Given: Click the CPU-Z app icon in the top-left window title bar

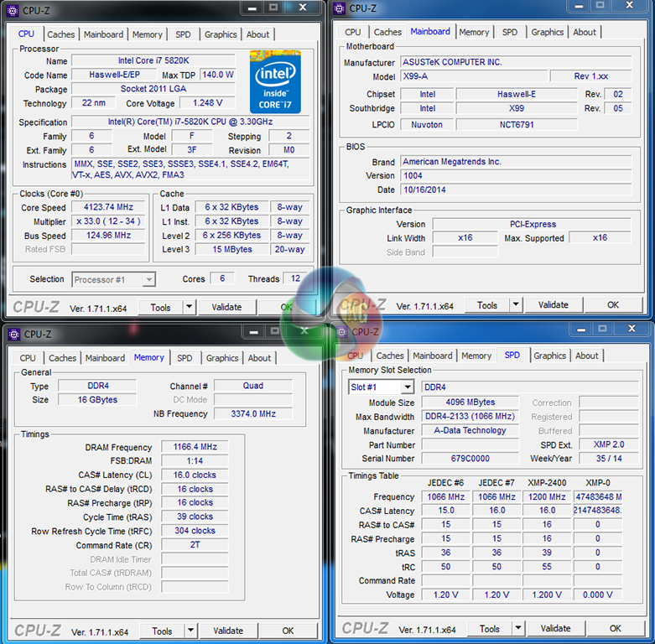Looking at the screenshot, I should point(13,10).
